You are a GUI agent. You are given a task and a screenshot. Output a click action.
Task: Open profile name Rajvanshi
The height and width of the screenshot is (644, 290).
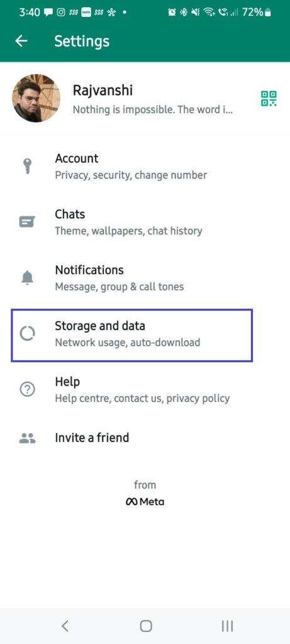point(103,91)
